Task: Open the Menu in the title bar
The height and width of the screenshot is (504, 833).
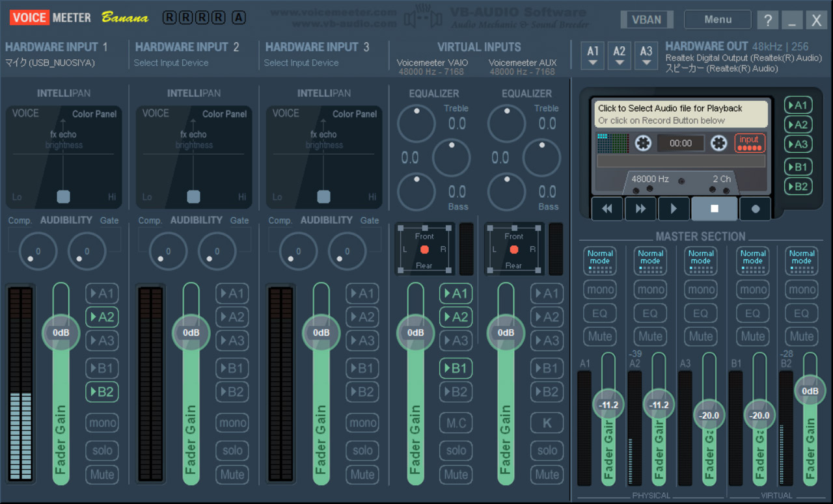Action: (717, 19)
